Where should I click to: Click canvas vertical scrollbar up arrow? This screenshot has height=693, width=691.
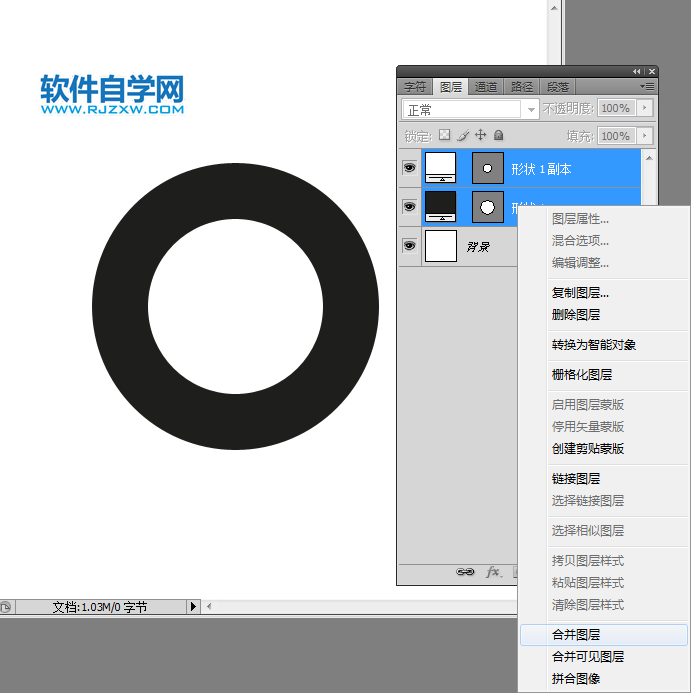[554, 8]
